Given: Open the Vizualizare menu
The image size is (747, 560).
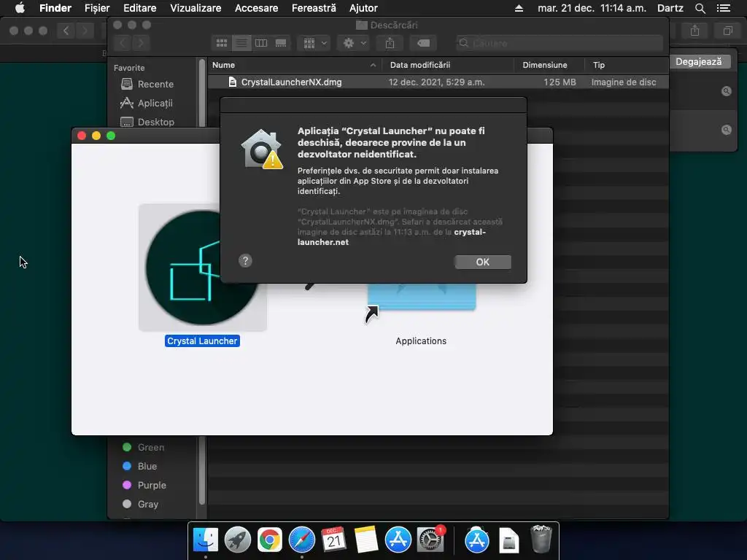Looking at the screenshot, I should 196,8.
